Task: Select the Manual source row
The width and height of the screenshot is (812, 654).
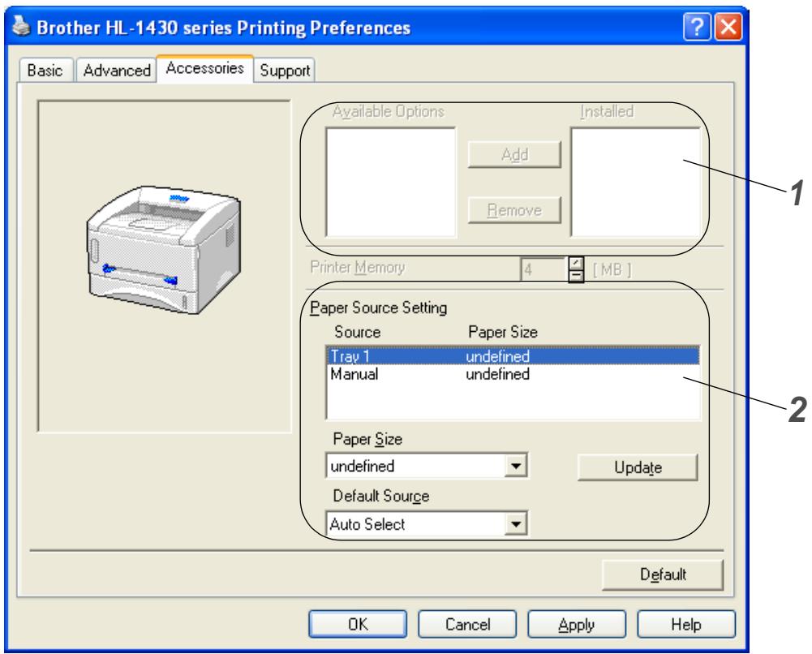Action: [x=513, y=374]
